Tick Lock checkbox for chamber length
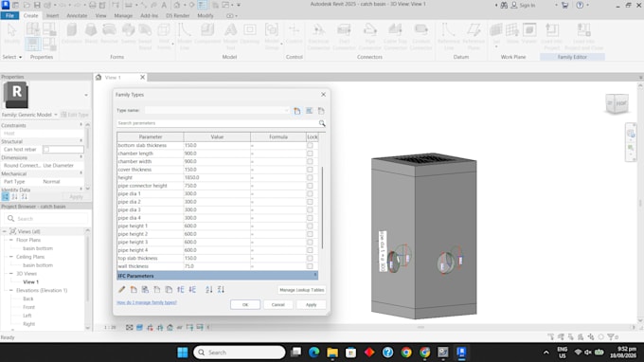The width and height of the screenshot is (644, 362). pos(310,154)
